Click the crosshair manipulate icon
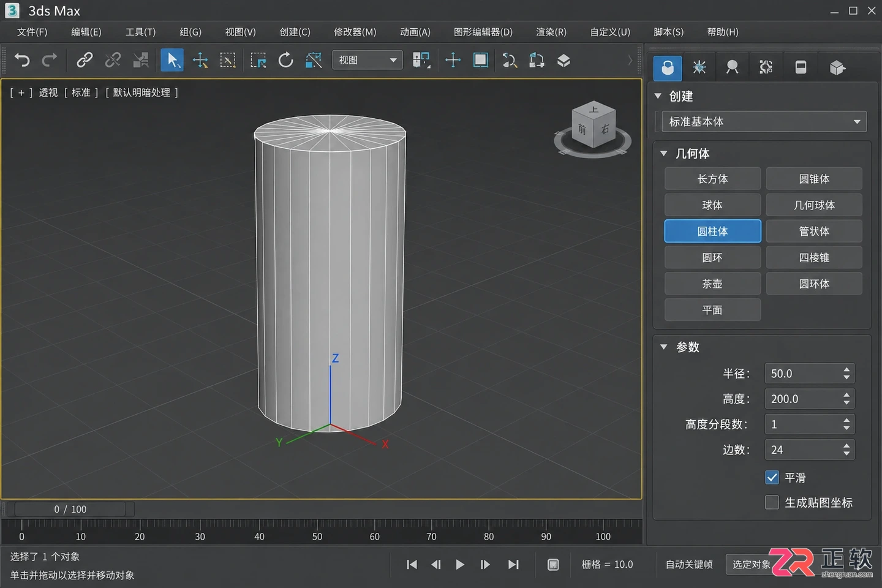This screenshot has height=588, width=882. coord(453,60)
